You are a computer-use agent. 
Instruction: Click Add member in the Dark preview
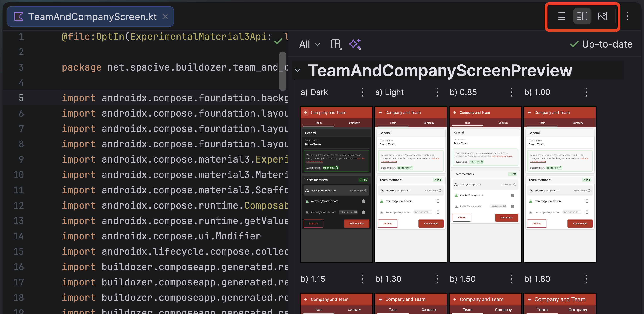coord(356,223)
